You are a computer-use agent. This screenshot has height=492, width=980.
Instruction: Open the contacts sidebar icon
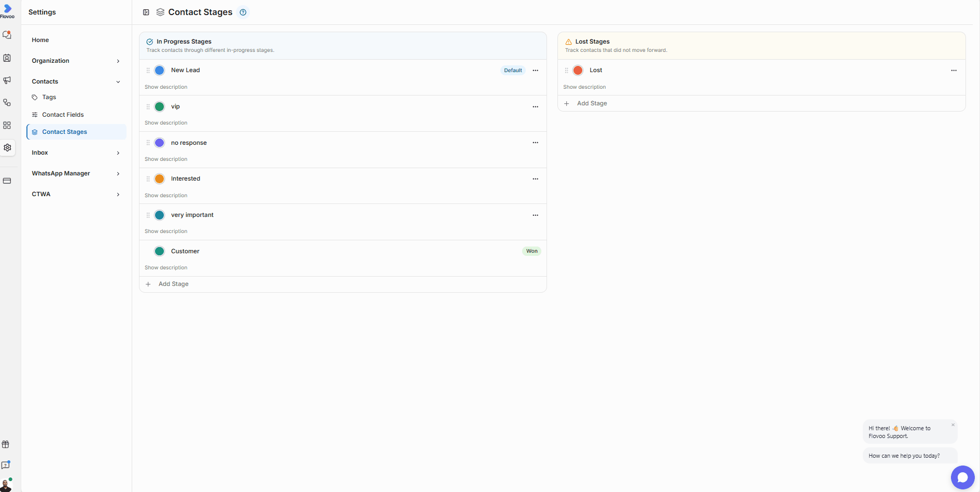pyautogui.click(x=7, y=58)
